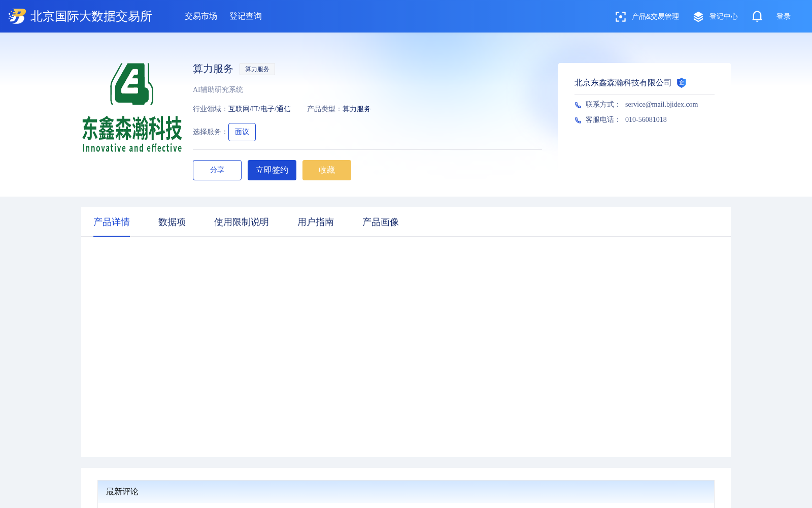Click the 算力服务 tag badge

click(257, 69)
